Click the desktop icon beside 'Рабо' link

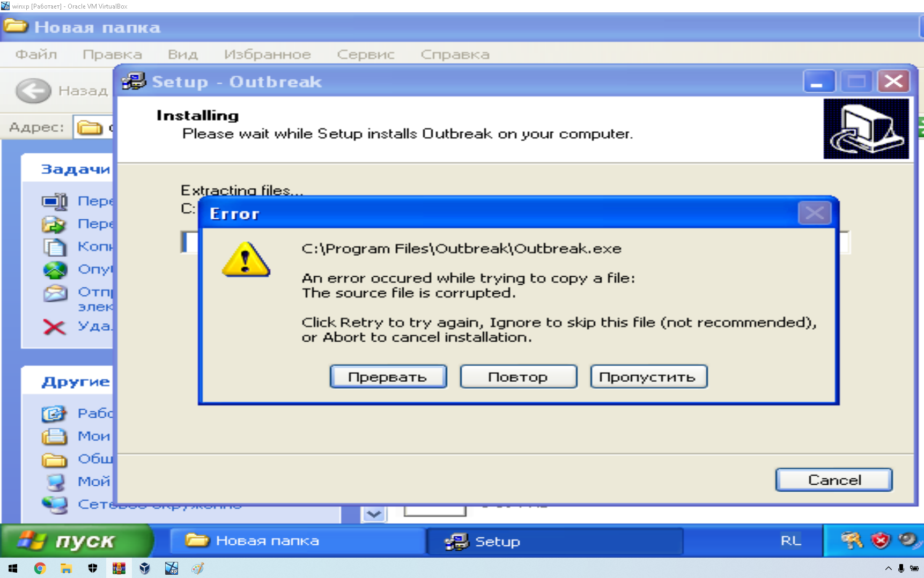(x=54, y=413)
